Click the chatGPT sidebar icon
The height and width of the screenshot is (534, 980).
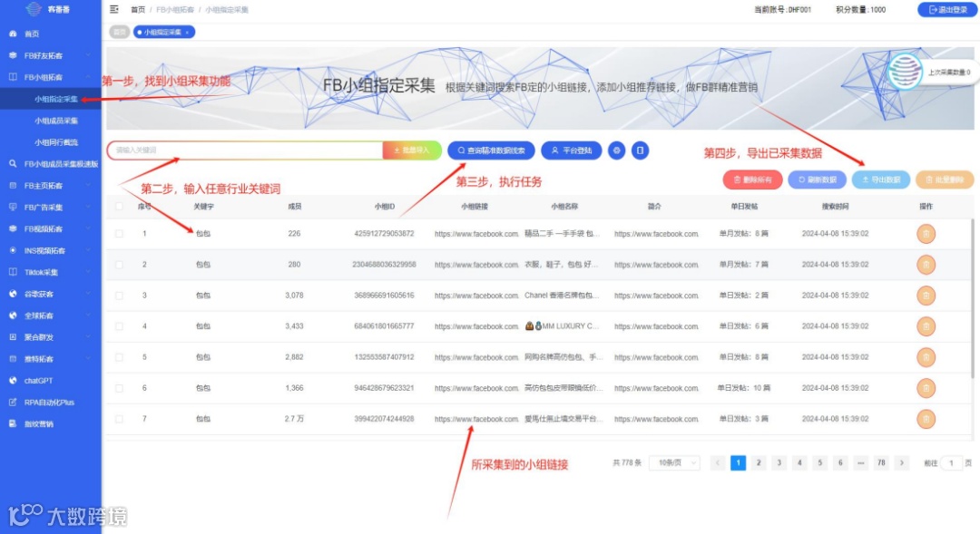pos(13,381)
